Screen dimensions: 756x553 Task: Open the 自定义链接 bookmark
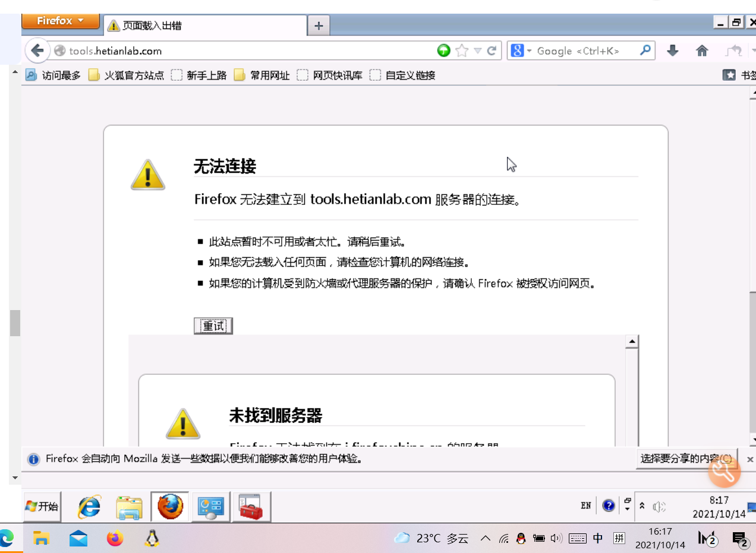tap(402, 75)
